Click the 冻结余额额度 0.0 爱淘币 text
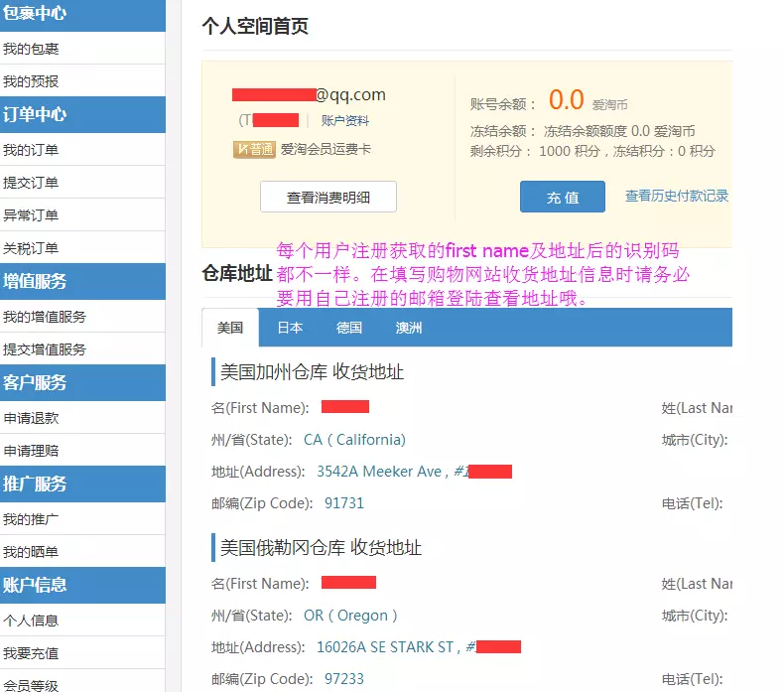 pyautogui.click(x=619, y=131)
